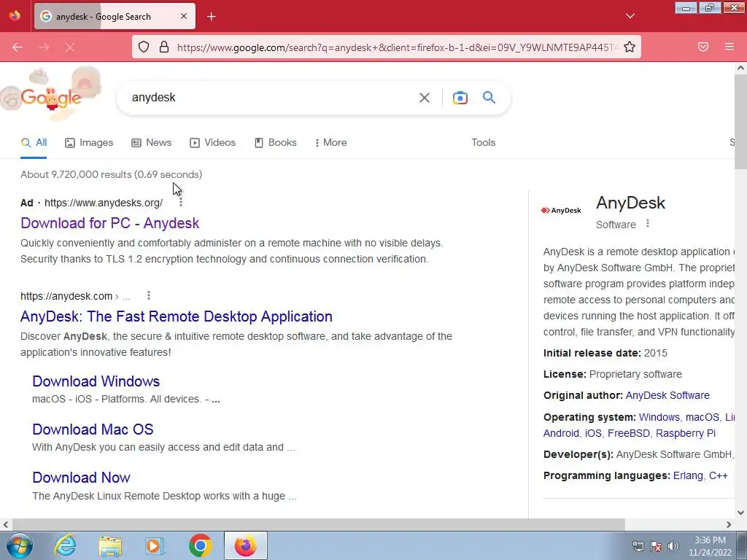Open Windows Explorer from the taskbar
The image size is (747, 560).
click(x=110, y=545)
